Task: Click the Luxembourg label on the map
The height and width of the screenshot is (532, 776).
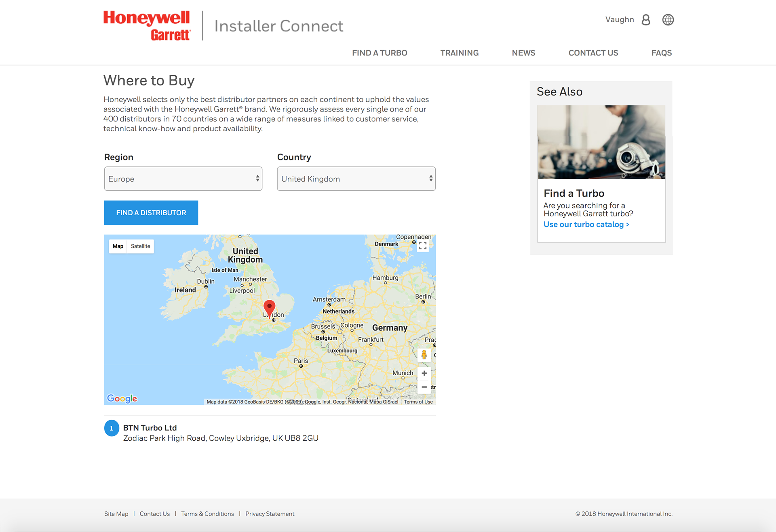Action: point(342,351)
